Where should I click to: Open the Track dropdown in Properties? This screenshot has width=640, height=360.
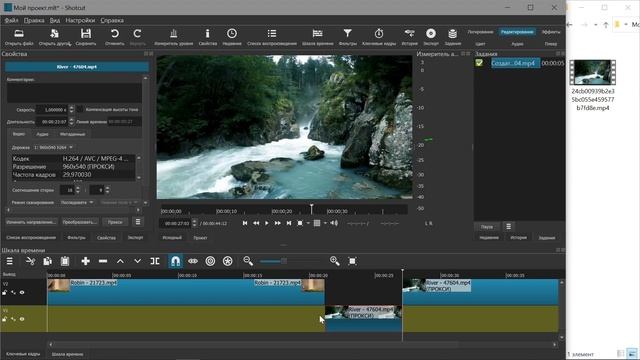(x=53, y=147)
